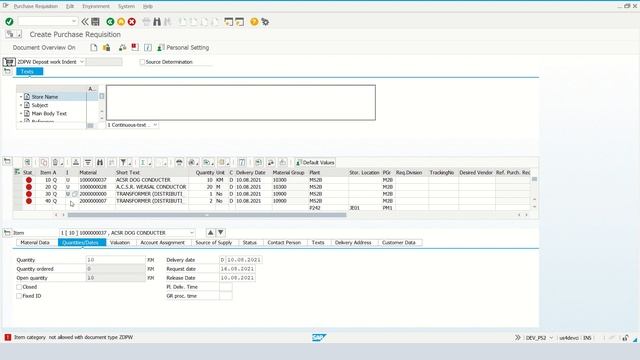Open the command field dropdown arrow
The height and width of the screenshot is (360, 640).
73,21
